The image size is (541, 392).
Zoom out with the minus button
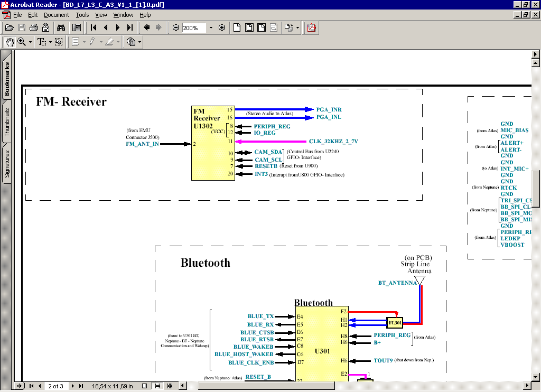click(176, 27)
